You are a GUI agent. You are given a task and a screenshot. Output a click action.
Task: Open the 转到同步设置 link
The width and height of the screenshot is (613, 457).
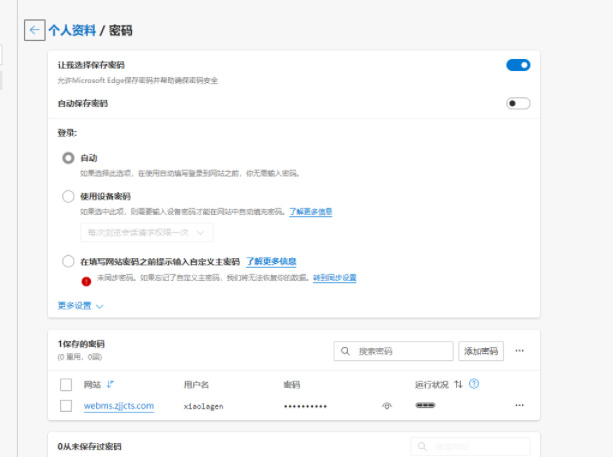point(335,278)
